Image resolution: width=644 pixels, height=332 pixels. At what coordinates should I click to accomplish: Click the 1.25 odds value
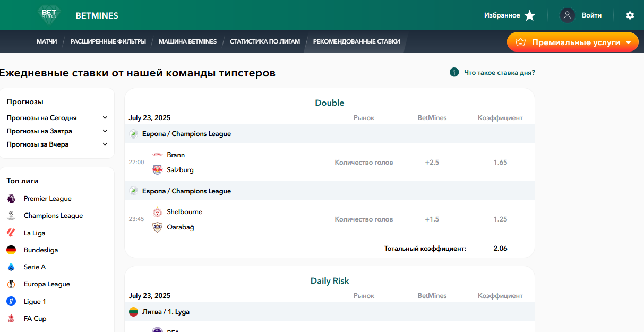(x=500, y=219)
